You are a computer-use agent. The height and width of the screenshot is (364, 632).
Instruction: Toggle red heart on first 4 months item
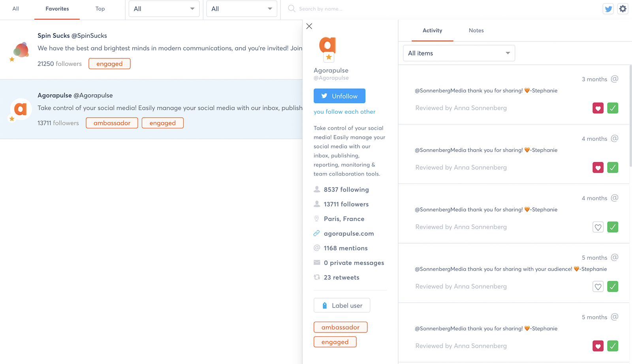(598, 168)
